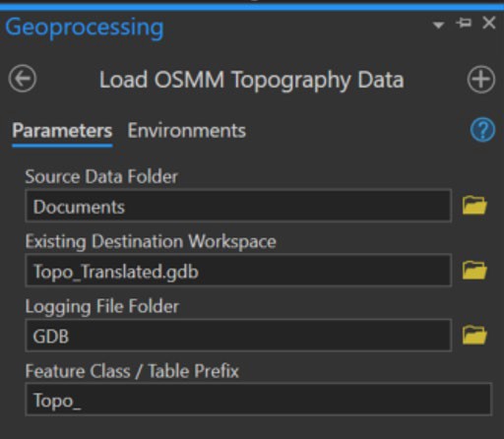504x439 pixels.
Task: Open the Geoprocessing pane options dropdown arrow
Action: pyautogui.click(x=438, y=25)
